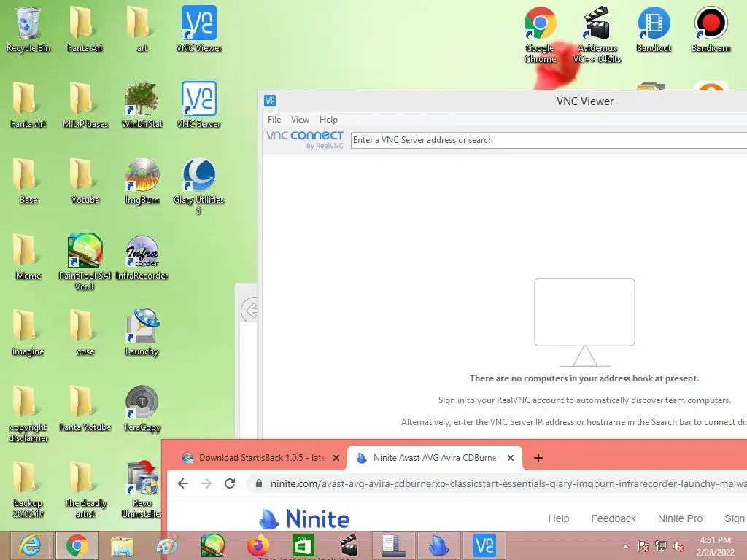Close the Ninite browser tab
Screen dimensions: 747x560
(510, 458)
